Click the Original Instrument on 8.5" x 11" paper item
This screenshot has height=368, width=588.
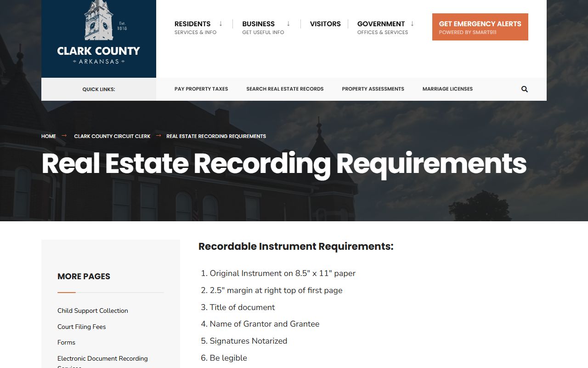pyautogui.click(x=283, y=273)
